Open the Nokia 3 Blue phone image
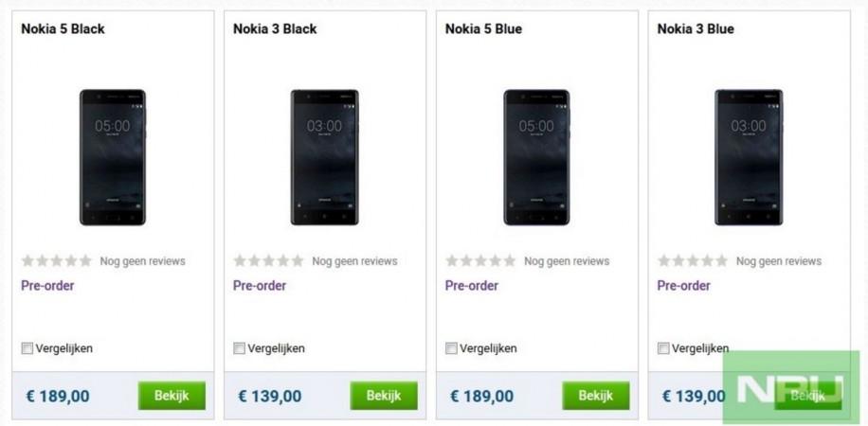This screenshot has width=868, height=426. pyautogui.click(x=749, y=157)
